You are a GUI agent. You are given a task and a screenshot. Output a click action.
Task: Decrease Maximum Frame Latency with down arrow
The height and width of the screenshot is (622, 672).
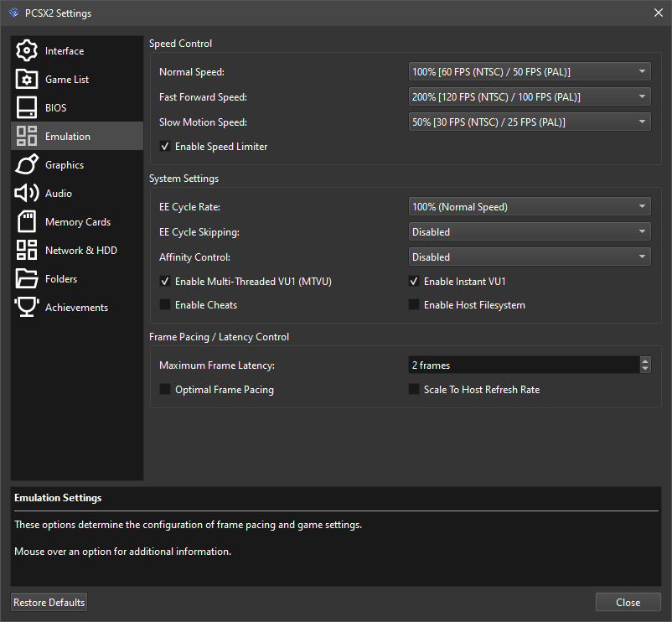coord(645,369)
